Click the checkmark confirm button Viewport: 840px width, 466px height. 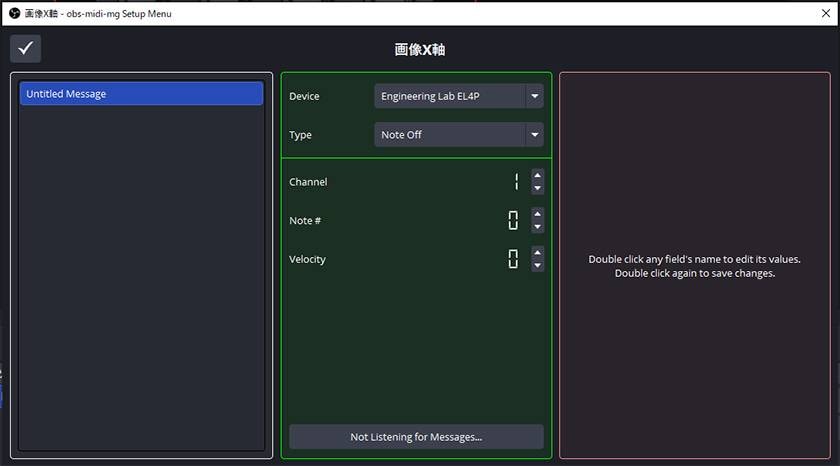[26, 49]
